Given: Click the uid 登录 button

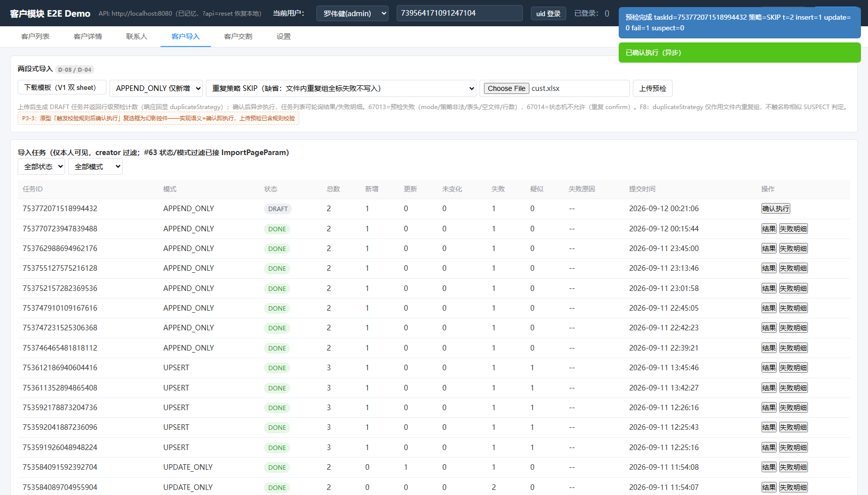Looking at the screenshot, I should click(549, 14).
